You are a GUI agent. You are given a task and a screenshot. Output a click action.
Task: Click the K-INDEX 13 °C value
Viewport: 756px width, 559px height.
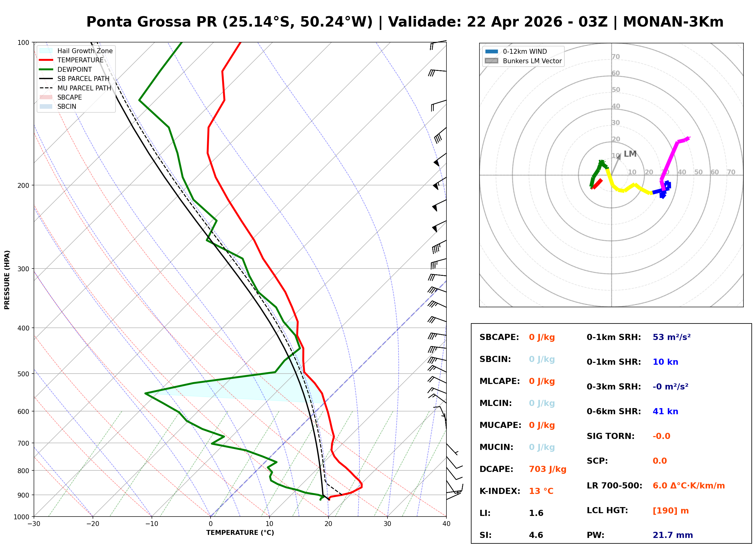(x=541, y=491)
